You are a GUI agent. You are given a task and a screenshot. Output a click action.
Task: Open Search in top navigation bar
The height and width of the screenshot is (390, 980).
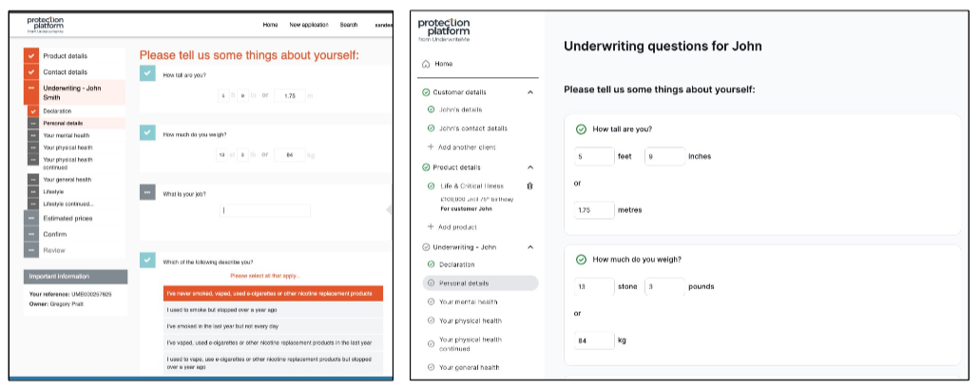pyautogui.click(x=349, y=25)
